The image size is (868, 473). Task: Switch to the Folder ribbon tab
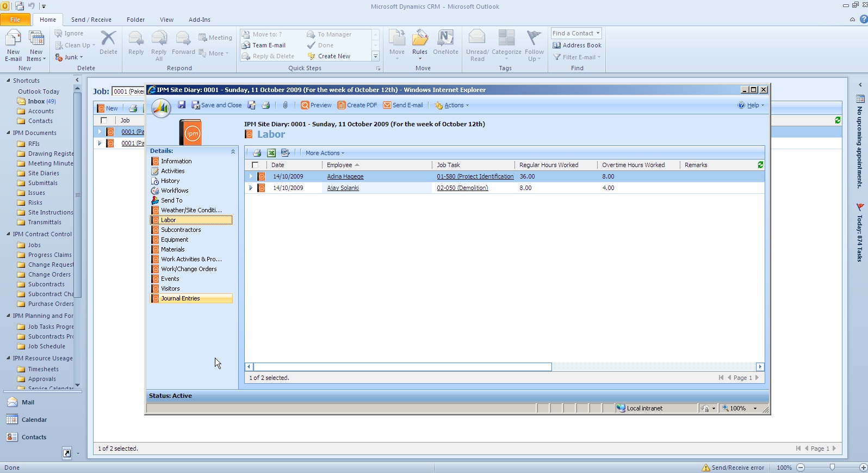pos(136,20)
